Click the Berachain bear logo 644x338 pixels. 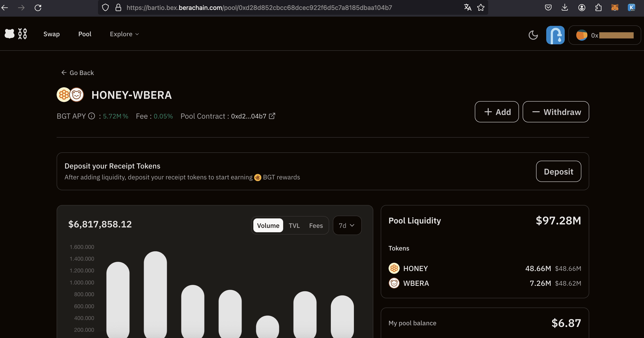pyautogui.click(x=10, y=34)
